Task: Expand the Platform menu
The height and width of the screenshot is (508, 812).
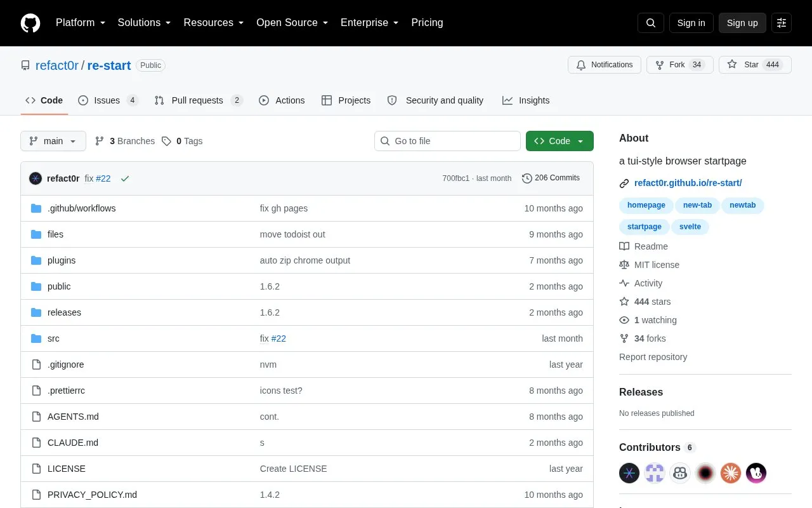Action: pos(81,23)
